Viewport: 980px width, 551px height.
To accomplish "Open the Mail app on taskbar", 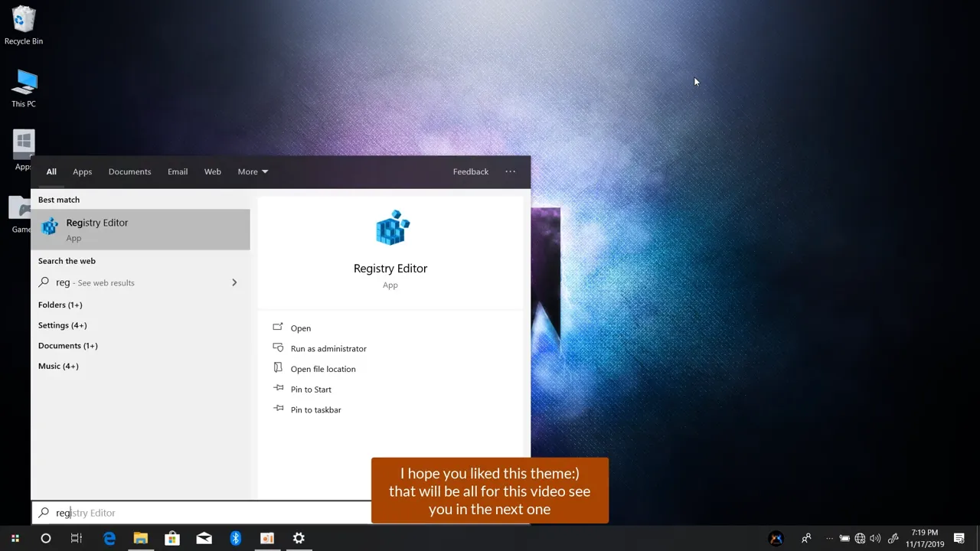I will coord(204,539).
